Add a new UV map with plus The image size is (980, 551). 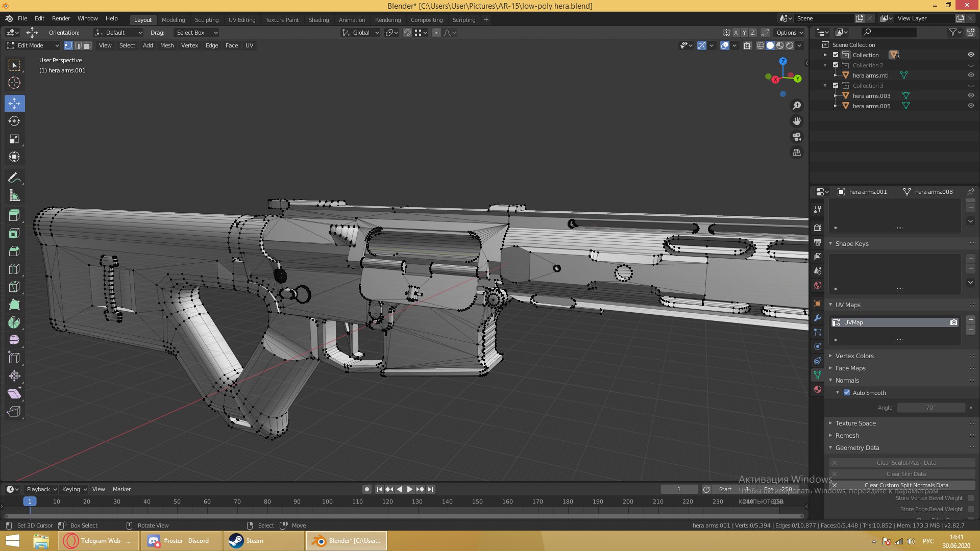click(971, 320)
